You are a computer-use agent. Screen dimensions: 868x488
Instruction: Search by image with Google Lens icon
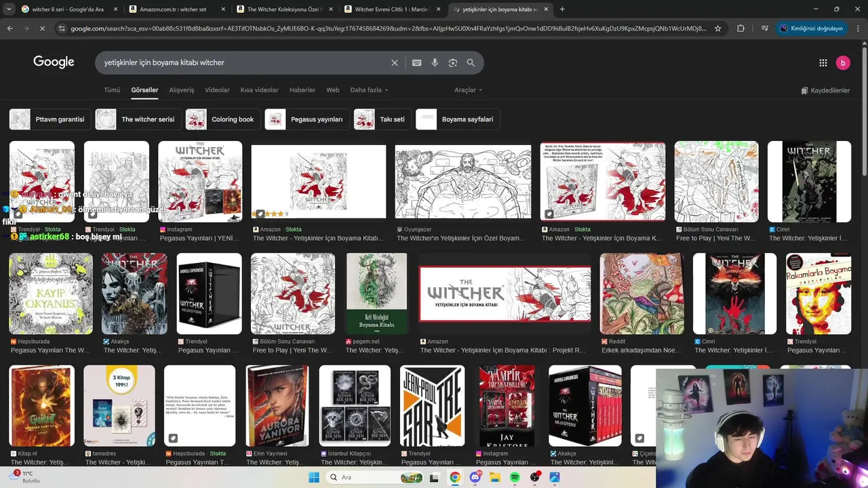(453, 62)
